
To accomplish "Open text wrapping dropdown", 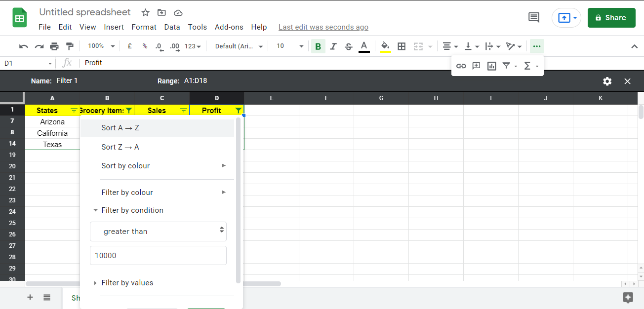I will 493,46.
